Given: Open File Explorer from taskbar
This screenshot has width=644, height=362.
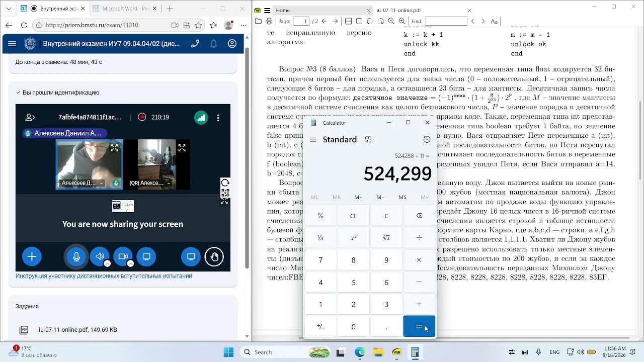Looking at the screenshot, I should [x=378, y=352].
